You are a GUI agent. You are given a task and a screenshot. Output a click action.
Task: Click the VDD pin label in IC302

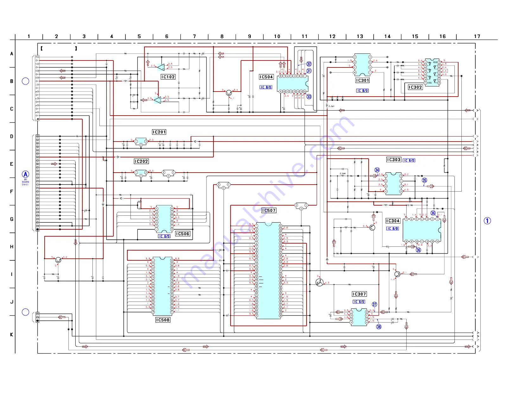pyautogui.click(x=435, y=62)
